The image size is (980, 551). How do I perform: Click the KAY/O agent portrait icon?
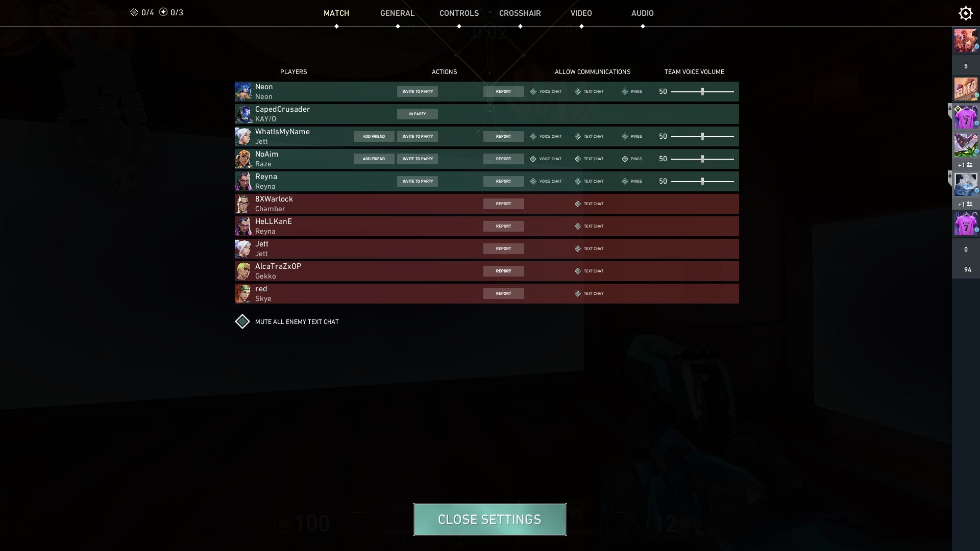point(242,114)
